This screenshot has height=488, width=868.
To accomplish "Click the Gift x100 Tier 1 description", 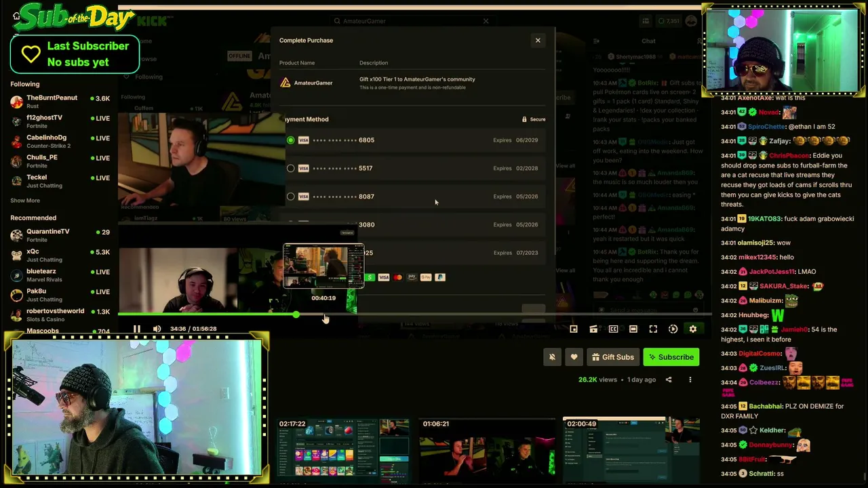I will [417, 79].
